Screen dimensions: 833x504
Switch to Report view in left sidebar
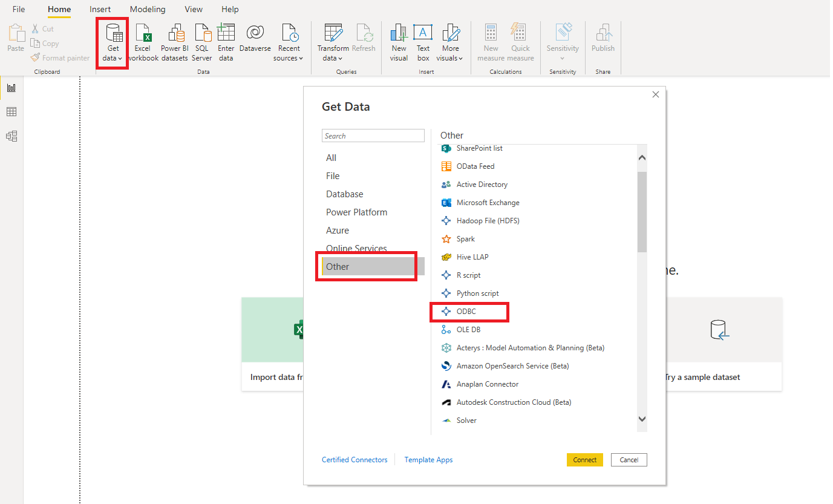(x=11, y=88)
